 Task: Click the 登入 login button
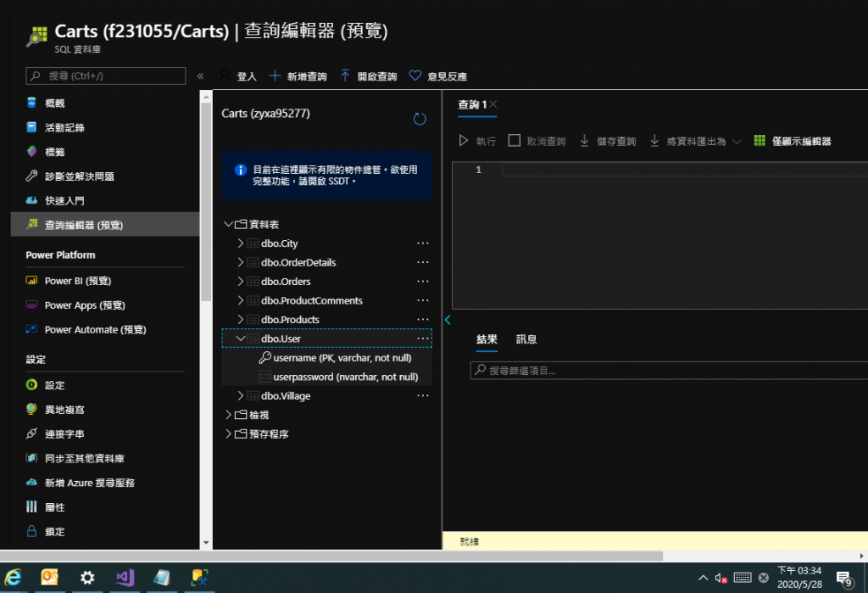click(x=238, y=76)
